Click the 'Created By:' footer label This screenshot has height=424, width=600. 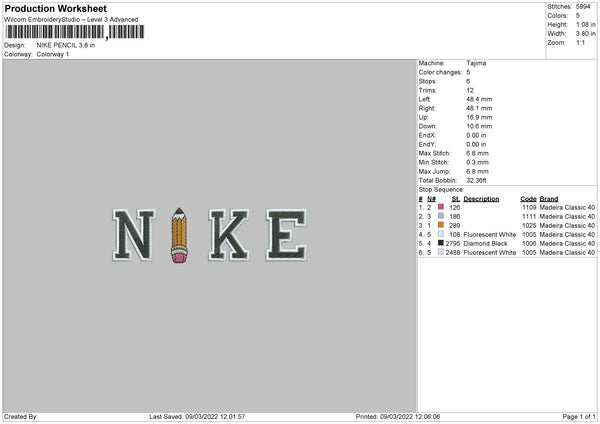[21, 416]
